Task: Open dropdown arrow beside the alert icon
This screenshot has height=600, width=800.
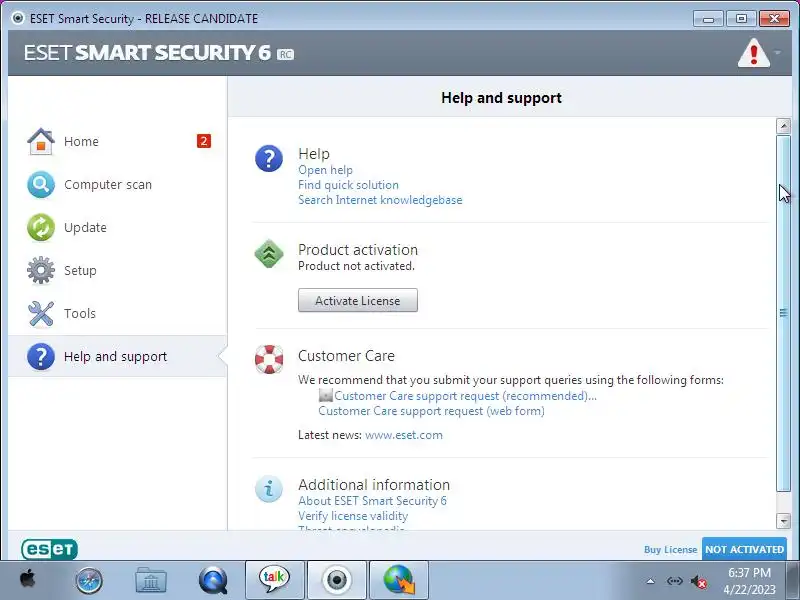Action: pos(777,53)
